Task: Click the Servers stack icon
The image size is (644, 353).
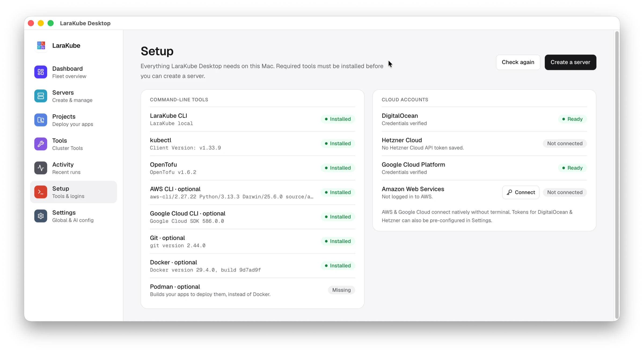Action: pyautogui.click(x=41, y=96)
